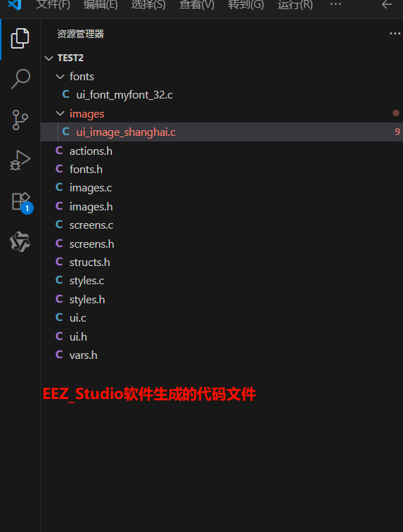Screen dimensions: 403x532
Task: Open the Source Control view
Action: (x=20, y=120)
